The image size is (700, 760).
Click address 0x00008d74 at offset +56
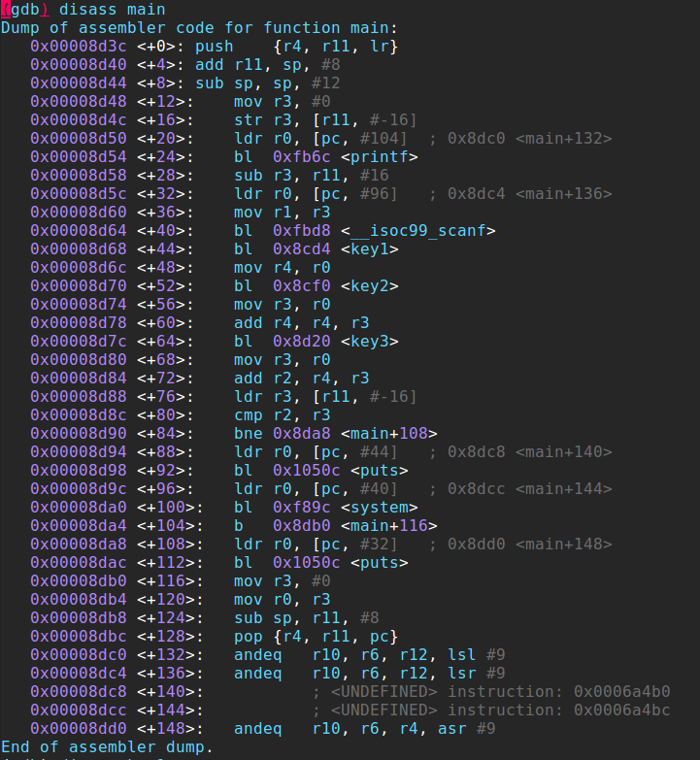[79, 304]
